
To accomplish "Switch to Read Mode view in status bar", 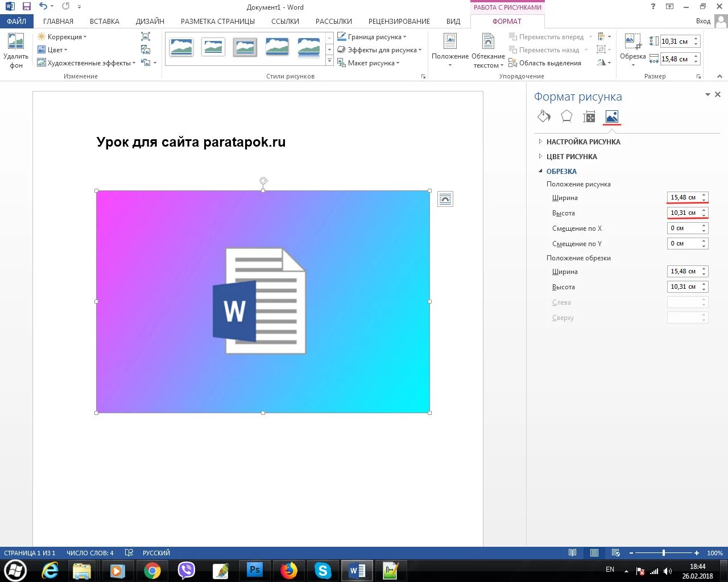I will coord(573,553).
